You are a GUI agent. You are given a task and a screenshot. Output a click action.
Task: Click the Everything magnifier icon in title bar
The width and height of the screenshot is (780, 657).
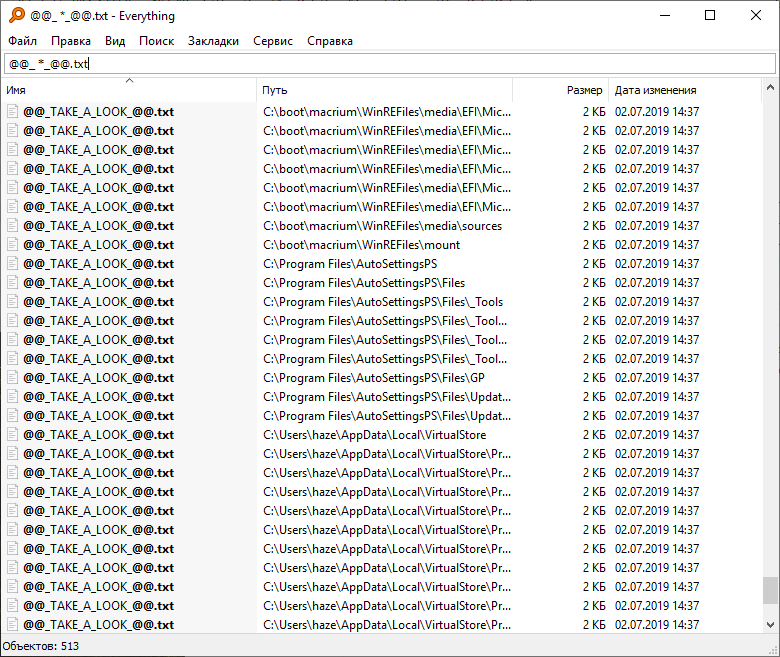tap(16, 15)
